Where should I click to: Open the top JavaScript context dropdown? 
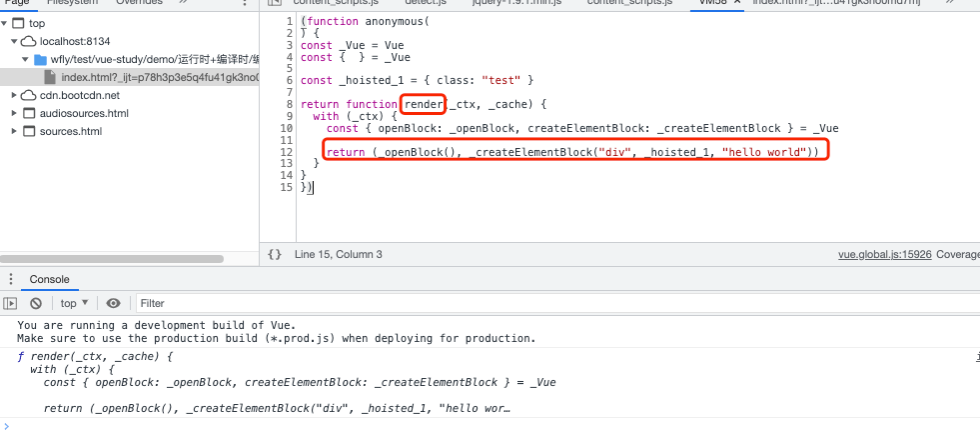pos(74,303)
